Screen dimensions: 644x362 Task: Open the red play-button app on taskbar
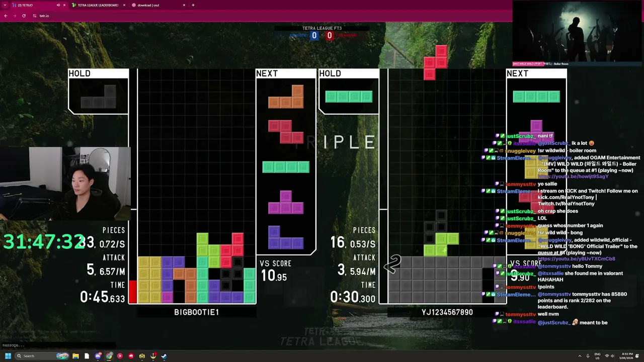click(x=120, y=356)
